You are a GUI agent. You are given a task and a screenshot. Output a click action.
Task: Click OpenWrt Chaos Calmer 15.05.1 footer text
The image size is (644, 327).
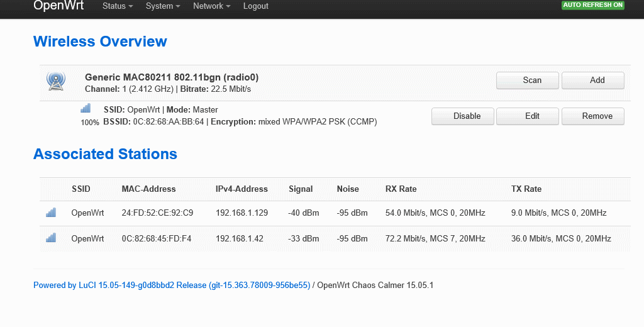(x=375, y=285)
